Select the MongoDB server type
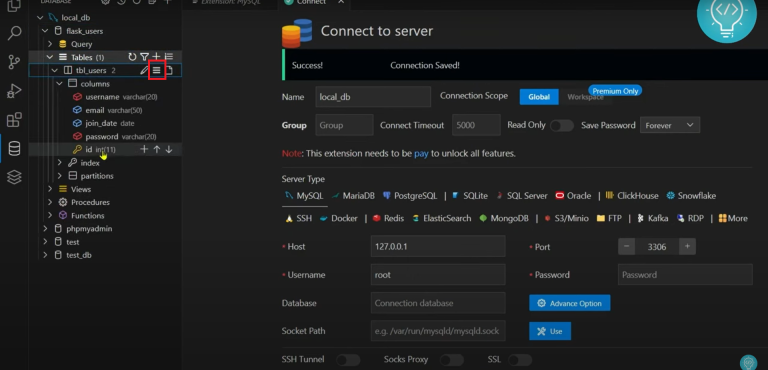Screen dimensions: 768x370 [504, 219]
